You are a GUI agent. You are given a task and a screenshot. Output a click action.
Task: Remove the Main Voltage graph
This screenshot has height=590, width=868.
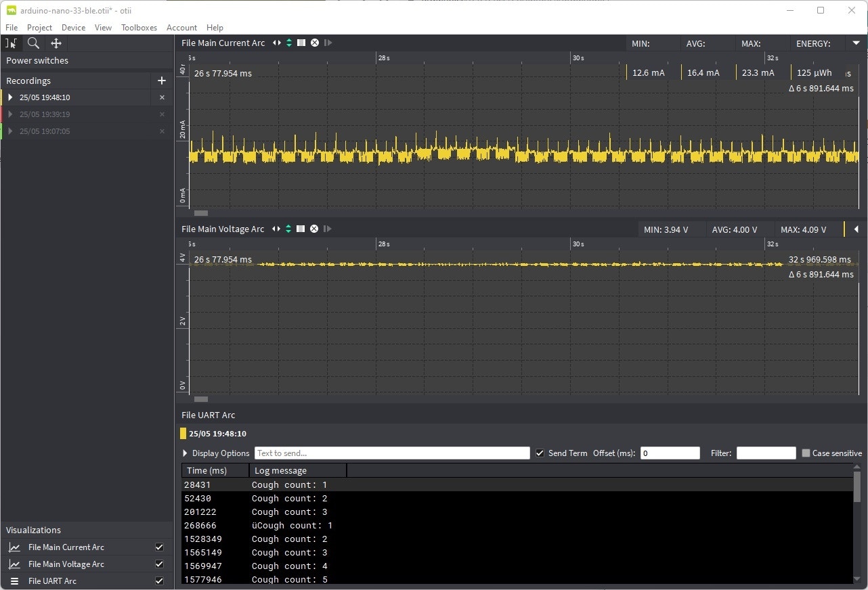coord(314,229)
